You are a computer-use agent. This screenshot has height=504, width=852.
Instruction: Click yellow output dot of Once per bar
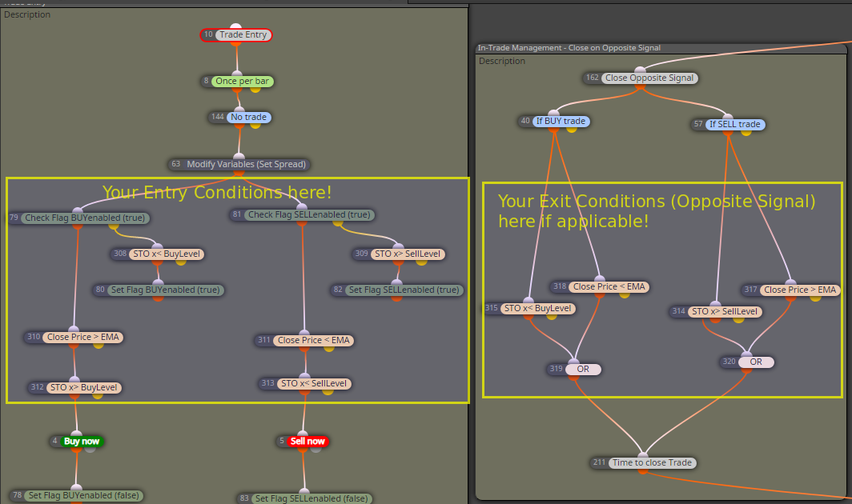(255, 89)
